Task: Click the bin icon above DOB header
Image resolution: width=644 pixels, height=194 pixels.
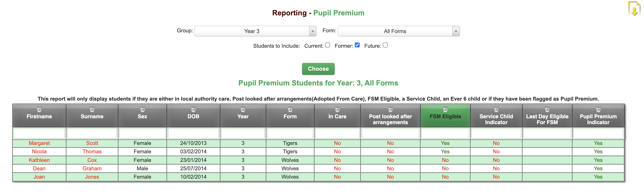Action: click(193, 109)
